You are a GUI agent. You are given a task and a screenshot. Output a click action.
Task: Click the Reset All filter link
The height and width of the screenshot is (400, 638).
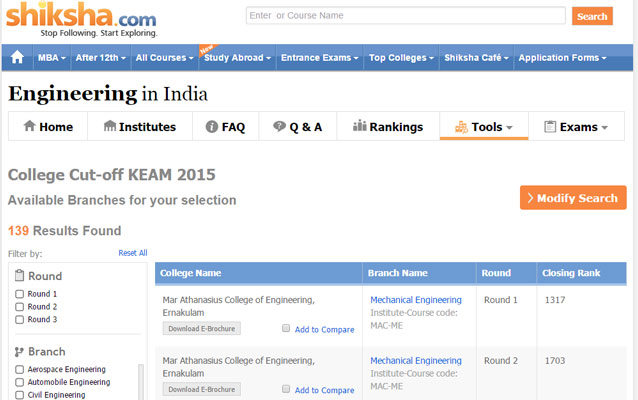(132, 253)
